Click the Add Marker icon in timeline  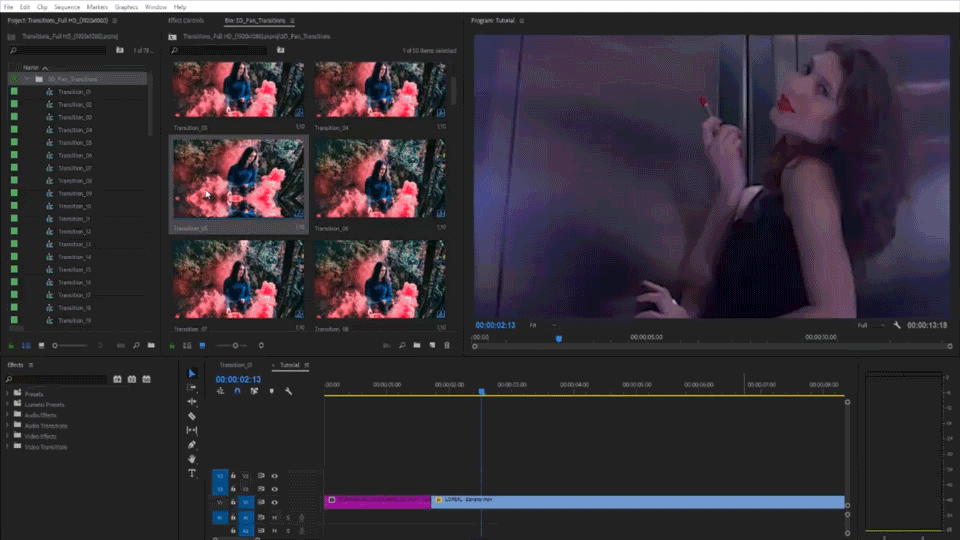pos(271,391)
